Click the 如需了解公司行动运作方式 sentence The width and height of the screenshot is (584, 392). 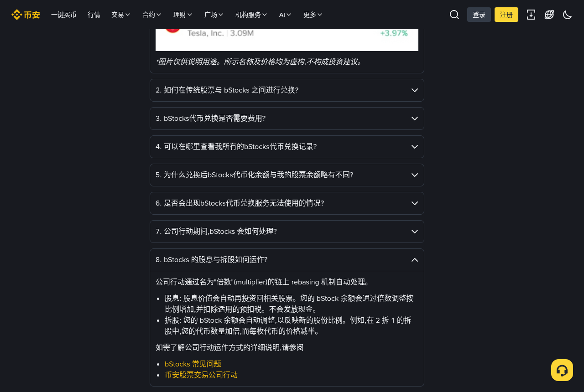coord(229,347)
